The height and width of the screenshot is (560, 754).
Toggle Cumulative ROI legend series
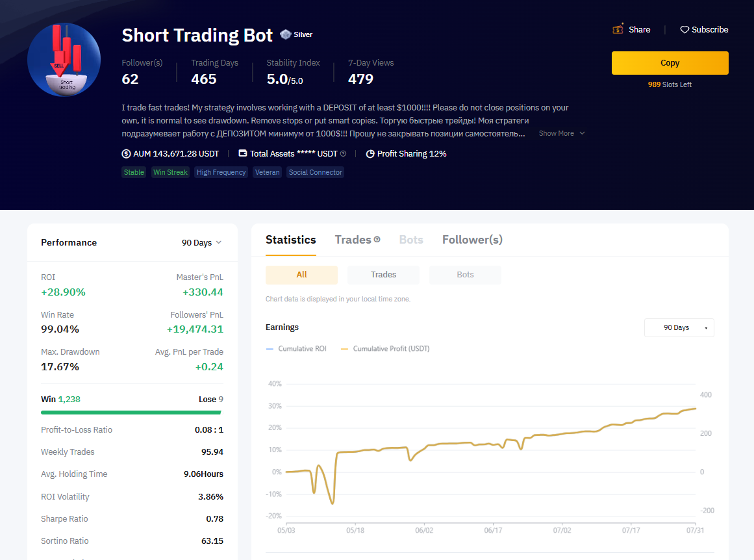(x=296, y=349)
